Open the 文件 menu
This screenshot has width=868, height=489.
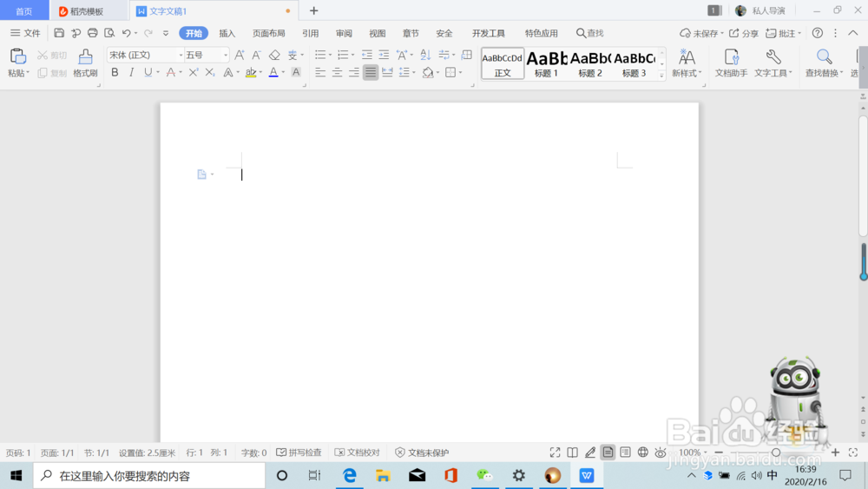point(25,33)
